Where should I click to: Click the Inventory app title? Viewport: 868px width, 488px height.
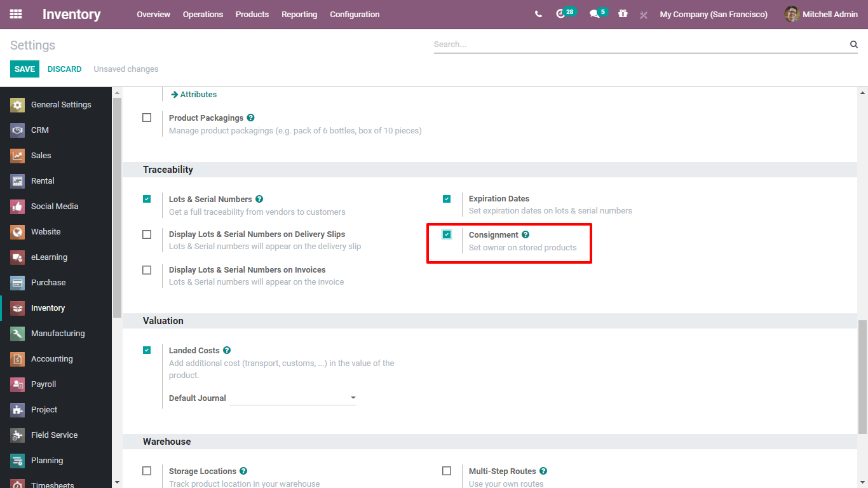tap(71, 14)
